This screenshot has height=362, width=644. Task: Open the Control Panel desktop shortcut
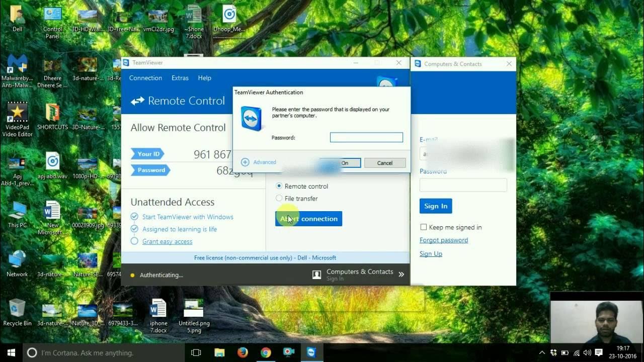[x=52, y=22]
